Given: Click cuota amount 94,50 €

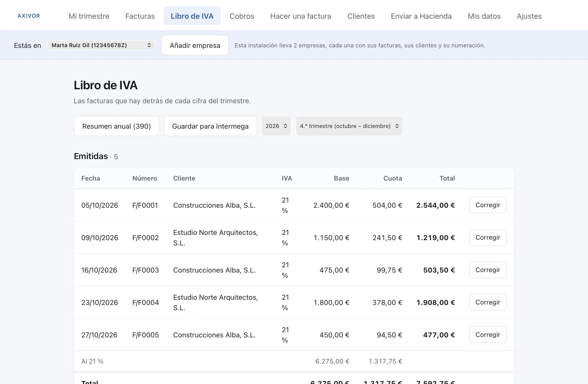Looking at the screenshot, I should (x=389, y=335).
